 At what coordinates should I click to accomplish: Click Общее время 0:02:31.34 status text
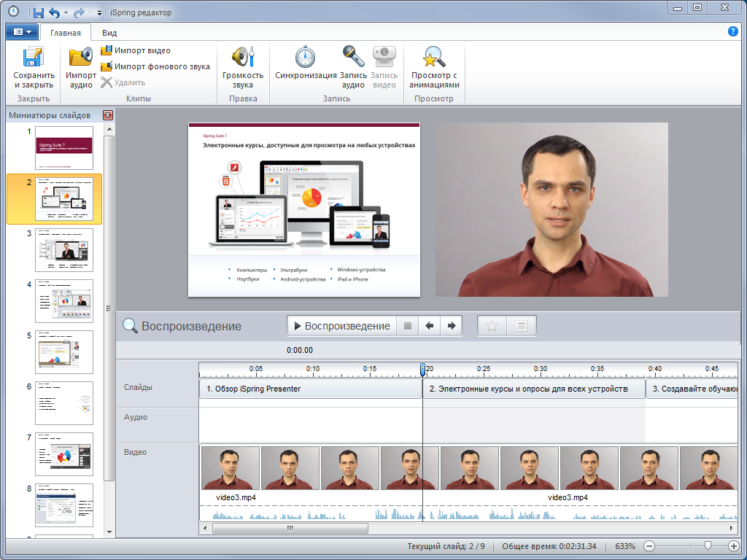pyautogui.click(x=549, y=546)
